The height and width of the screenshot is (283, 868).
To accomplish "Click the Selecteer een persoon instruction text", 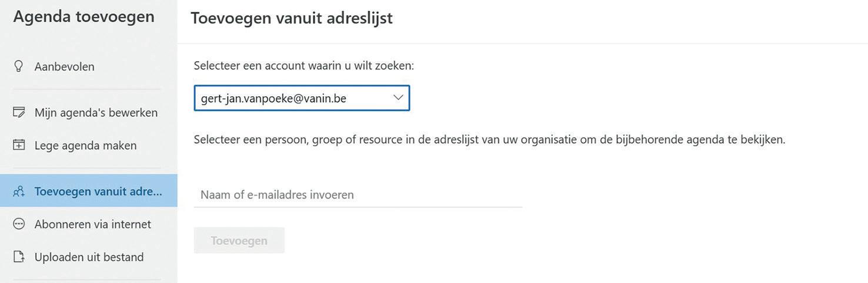I will 489,140.
